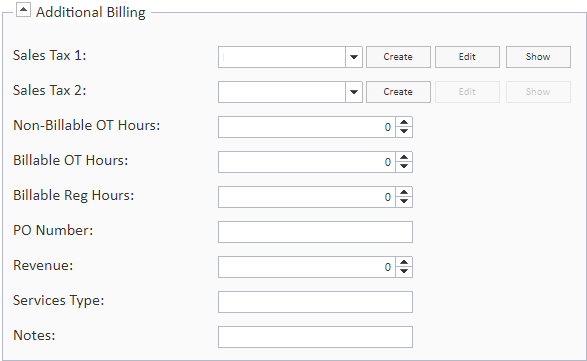Focus the Notes text field

coord(316,337)
